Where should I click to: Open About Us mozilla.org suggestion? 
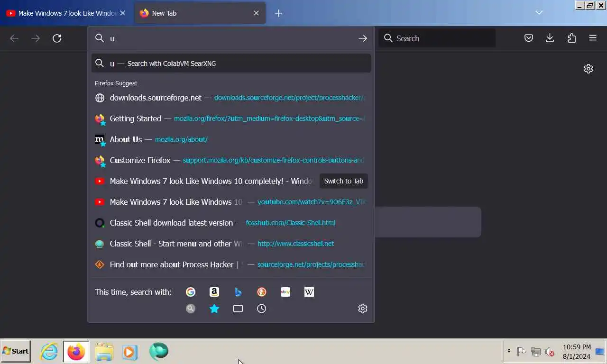(x=231, y=139)
